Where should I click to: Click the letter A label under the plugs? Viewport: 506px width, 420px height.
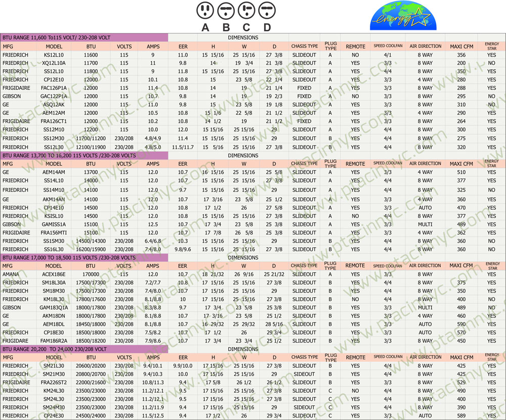point(205,27)
